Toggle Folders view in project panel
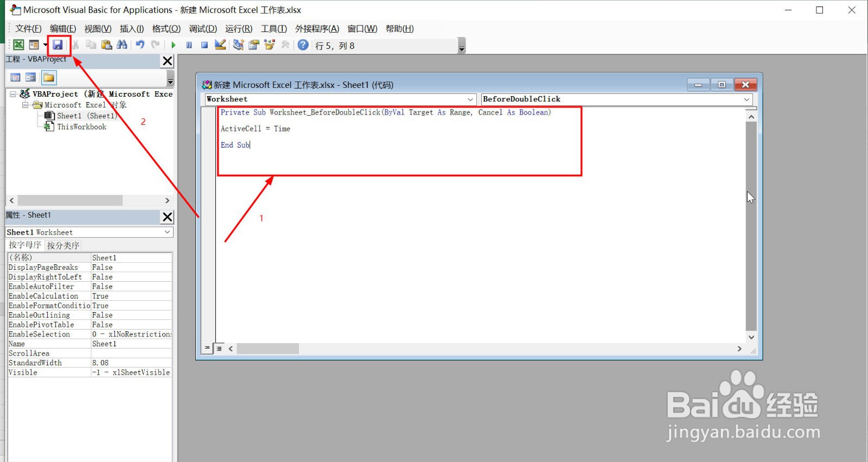The width and height of the screenshot is (868, 462). point(49,77)
